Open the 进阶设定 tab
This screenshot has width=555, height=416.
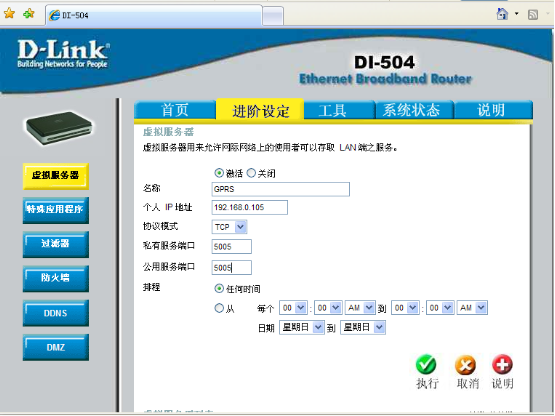260,111
